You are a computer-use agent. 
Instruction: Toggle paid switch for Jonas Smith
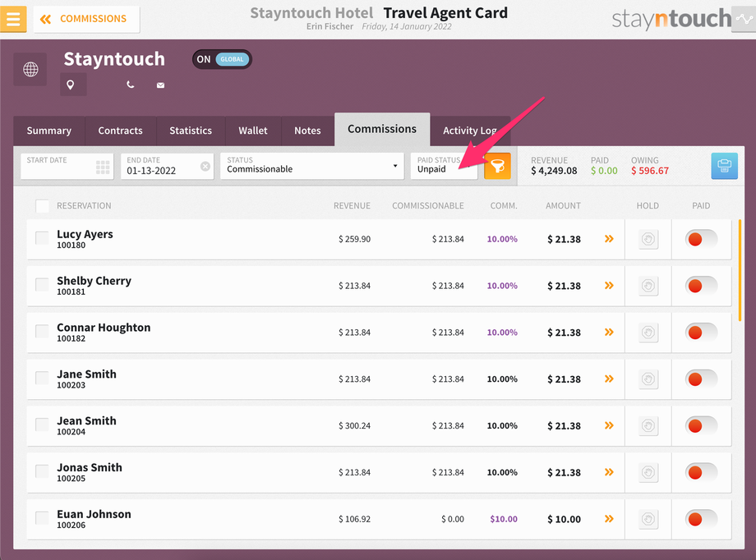coord(701,473)
